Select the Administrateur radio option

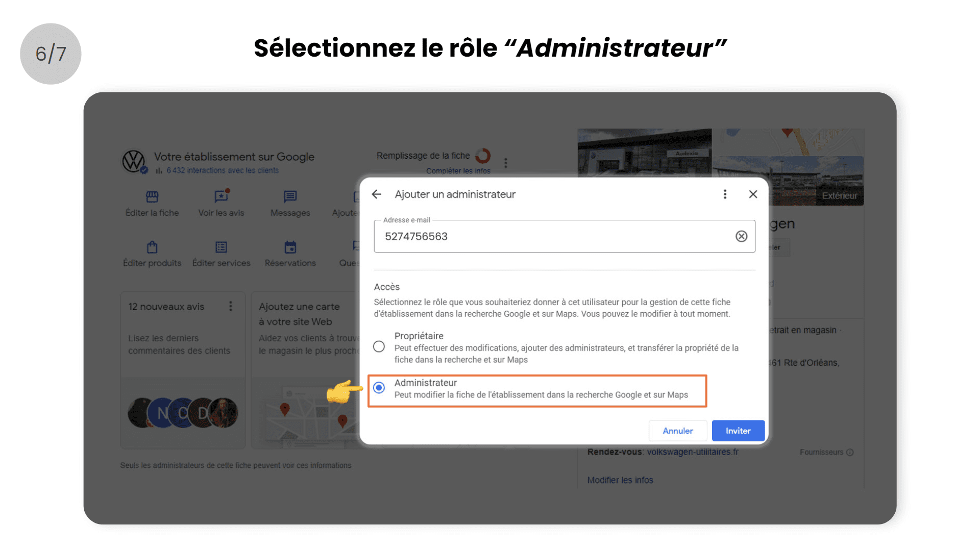tap(379, 388)
